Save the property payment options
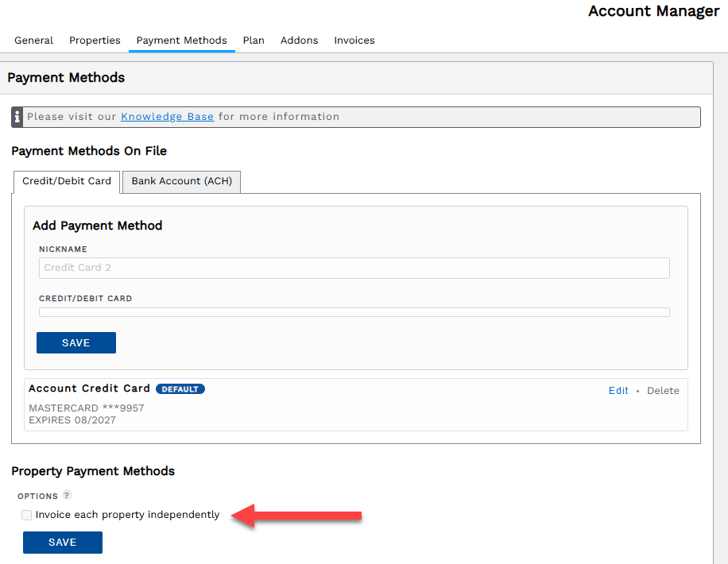This screenshot has height=564, width=728. click(63, 543)
